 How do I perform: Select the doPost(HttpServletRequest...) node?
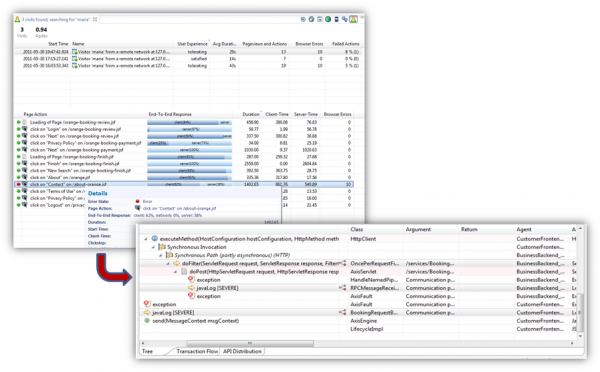coord(264,271)
